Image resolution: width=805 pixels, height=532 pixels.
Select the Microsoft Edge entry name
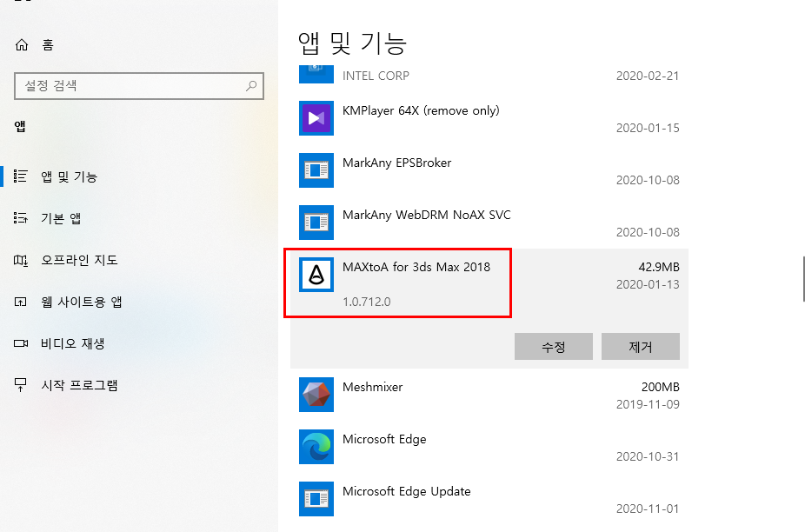point(384,439)
